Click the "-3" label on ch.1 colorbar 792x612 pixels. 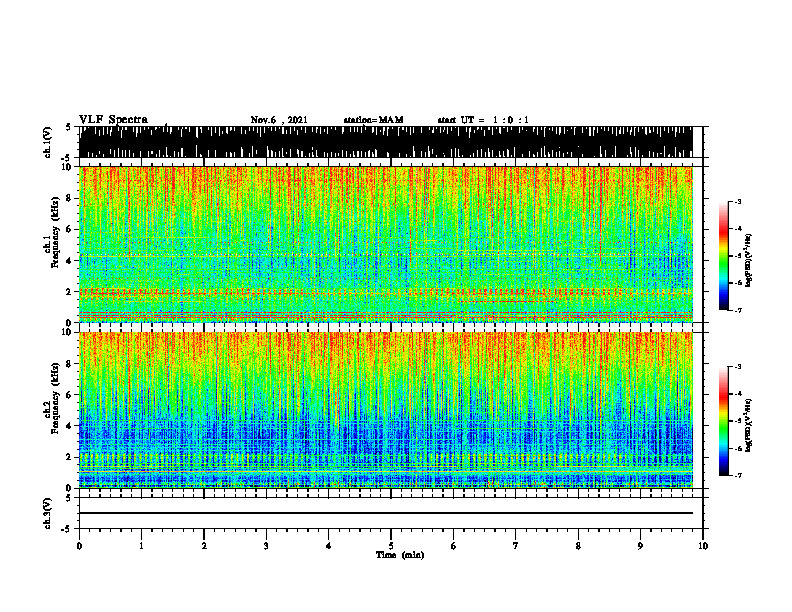tap(738, 202)
